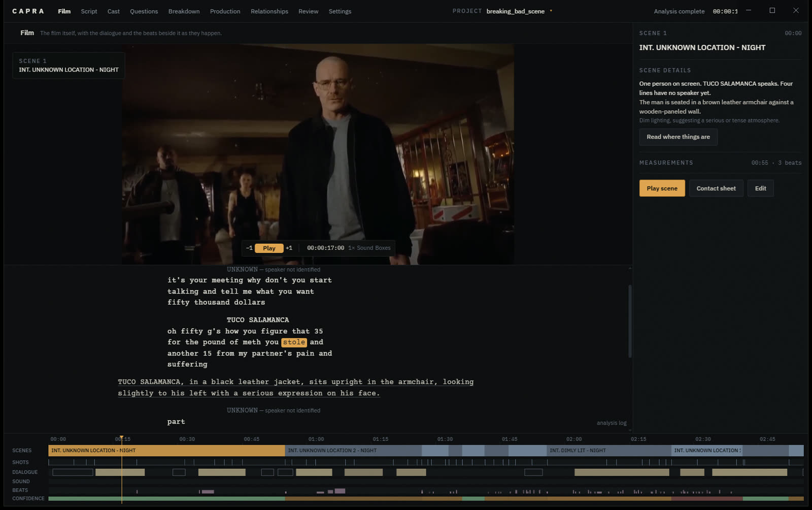Select the Review tab

click(308, 11)
